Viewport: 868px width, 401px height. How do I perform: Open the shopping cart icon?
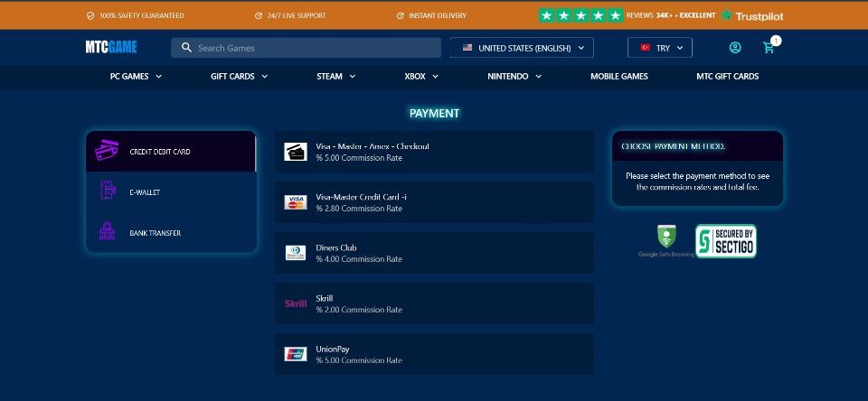point(769,48)
